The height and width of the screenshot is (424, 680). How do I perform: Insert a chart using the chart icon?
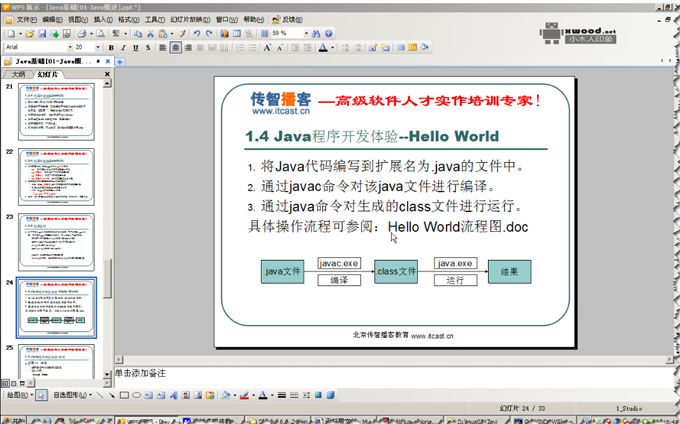click(224, 34)
